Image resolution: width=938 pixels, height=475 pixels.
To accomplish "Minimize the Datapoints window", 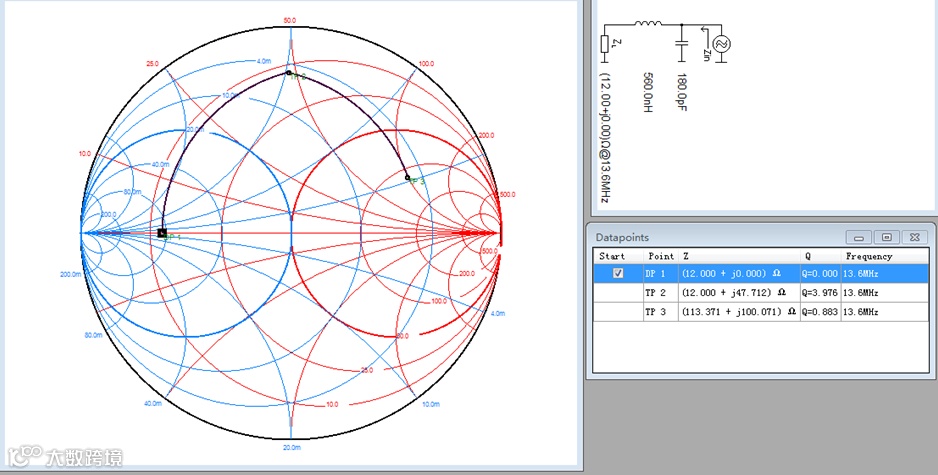I will click(858, 237).
